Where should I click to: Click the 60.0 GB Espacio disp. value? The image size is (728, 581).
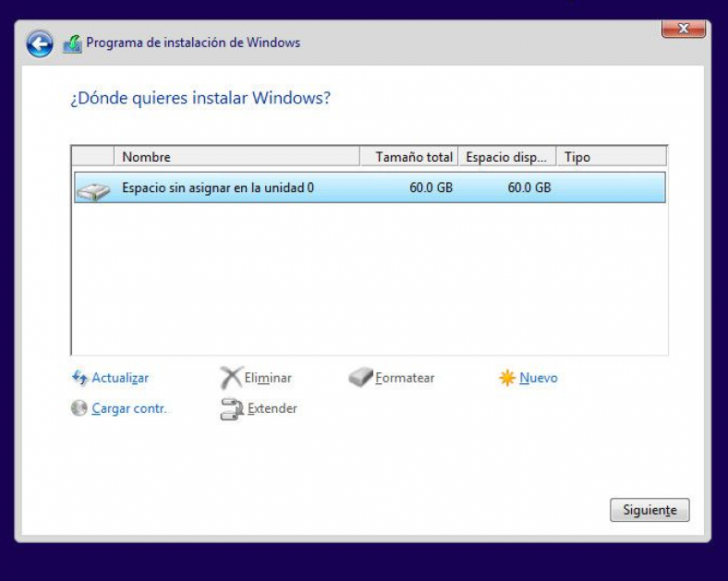(529, 188)
